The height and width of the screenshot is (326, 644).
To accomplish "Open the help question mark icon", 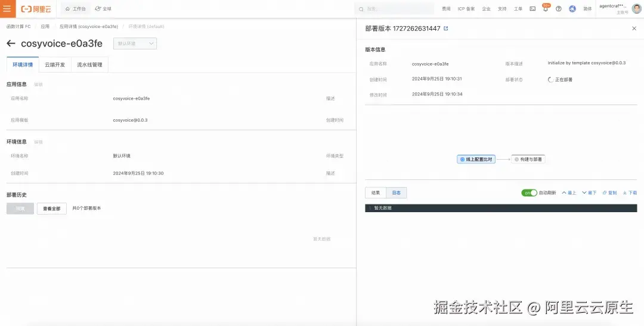I will coord(559,8).
